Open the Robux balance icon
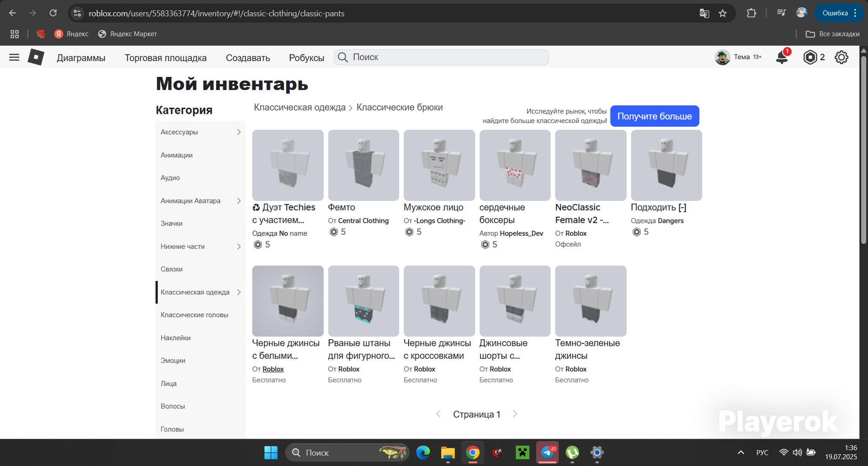 tap(810, 57)
